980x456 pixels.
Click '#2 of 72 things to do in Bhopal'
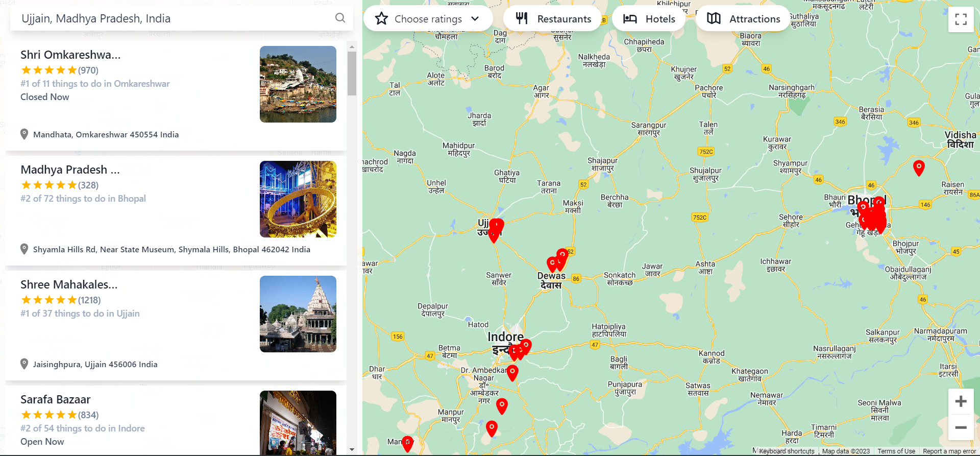click(x=83, y=199)
